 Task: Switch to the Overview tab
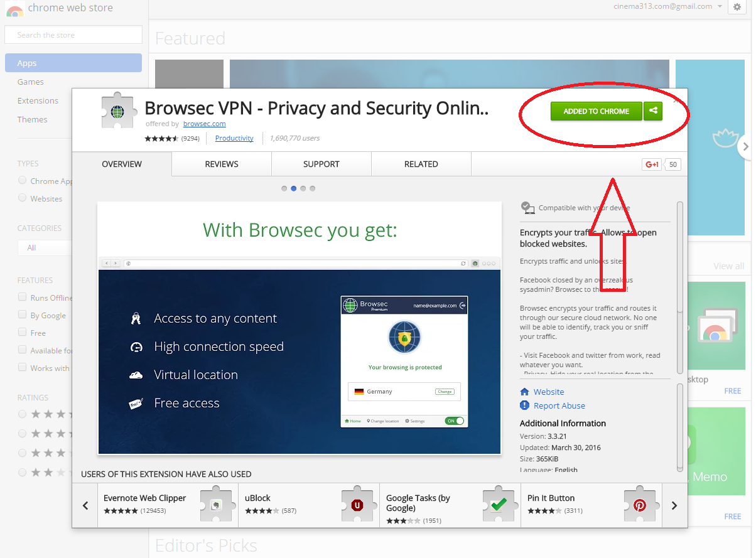tap(122, 164)
